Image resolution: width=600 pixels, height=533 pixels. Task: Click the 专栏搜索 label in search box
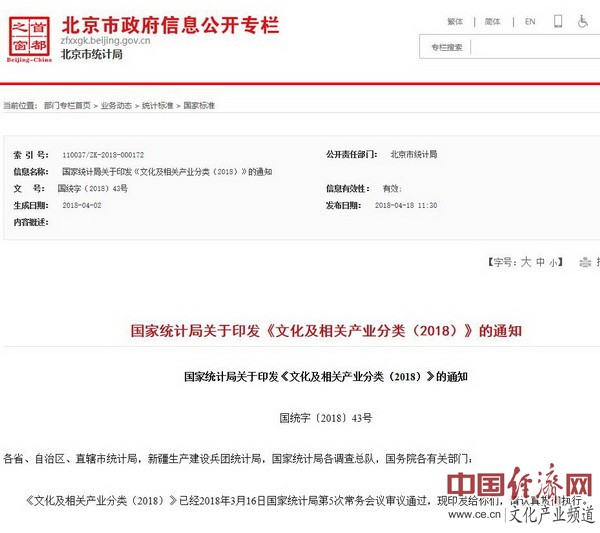point(446,47)
